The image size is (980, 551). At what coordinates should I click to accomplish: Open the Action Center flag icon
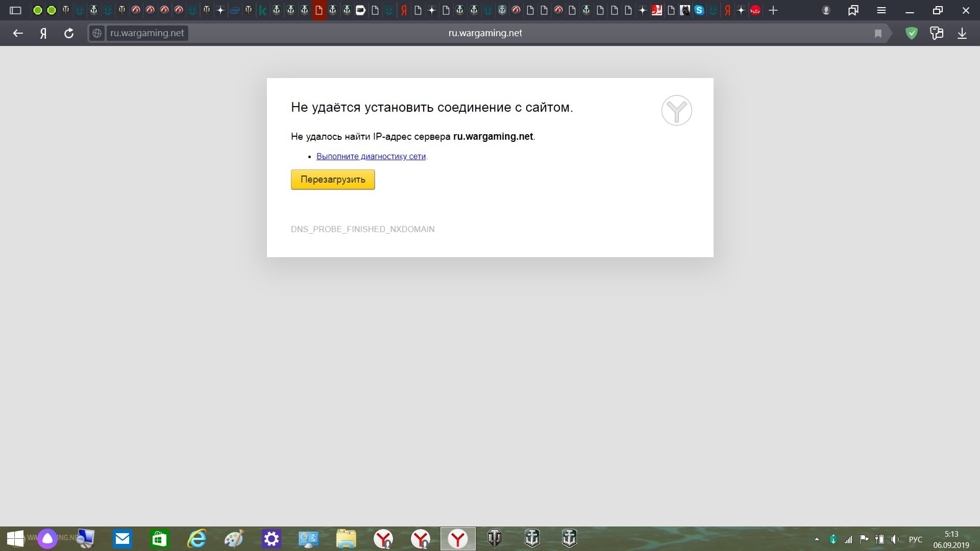pyautogui.click(x=864, y=539)
